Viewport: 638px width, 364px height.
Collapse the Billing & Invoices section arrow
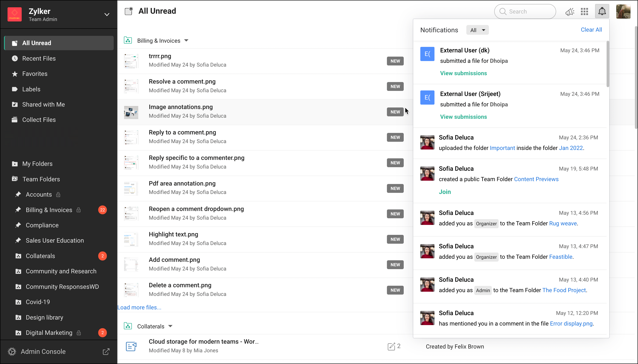click(186, 40)
